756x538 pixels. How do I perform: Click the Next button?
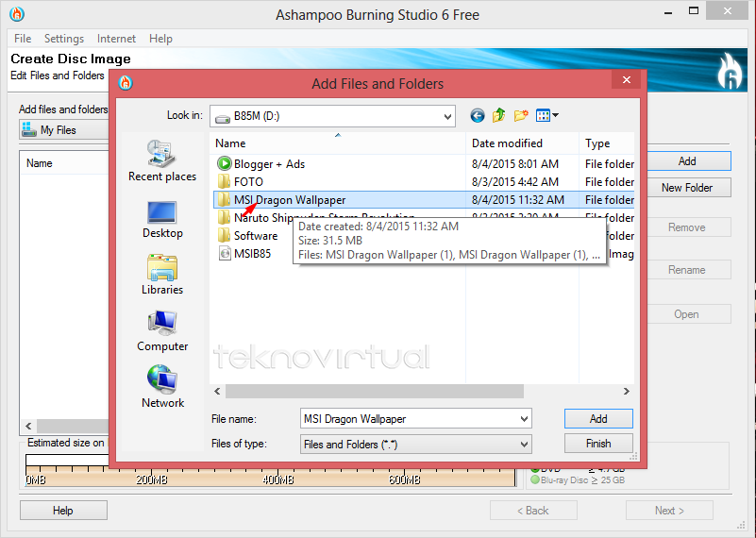pyautogui.click(x=669, y=510)
